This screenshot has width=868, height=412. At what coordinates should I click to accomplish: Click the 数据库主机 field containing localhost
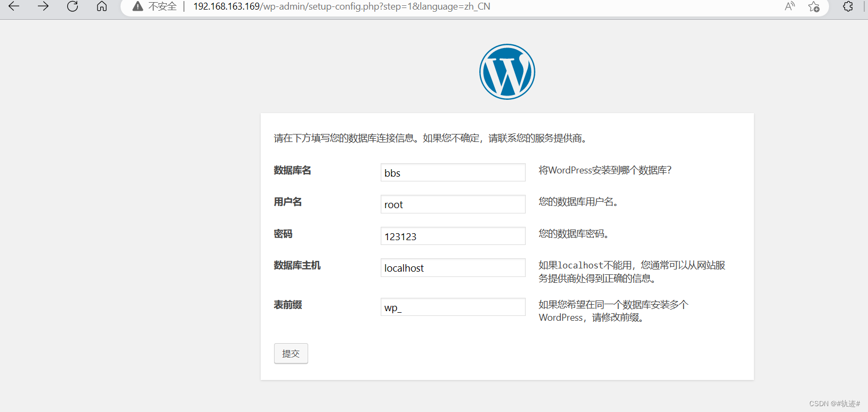453,267
